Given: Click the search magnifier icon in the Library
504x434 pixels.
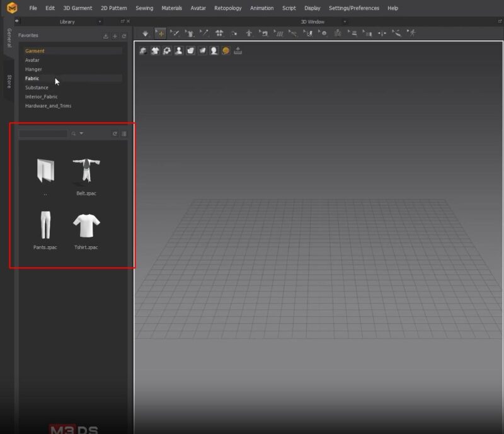Looking at the screenshot, I should (x=74, y=134).
